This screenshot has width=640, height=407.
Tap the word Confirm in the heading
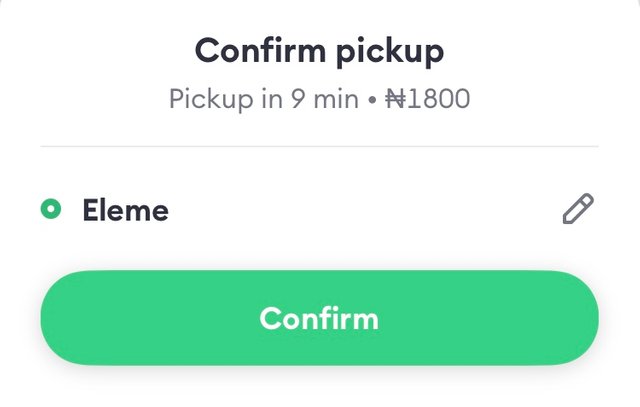point(260,50)
